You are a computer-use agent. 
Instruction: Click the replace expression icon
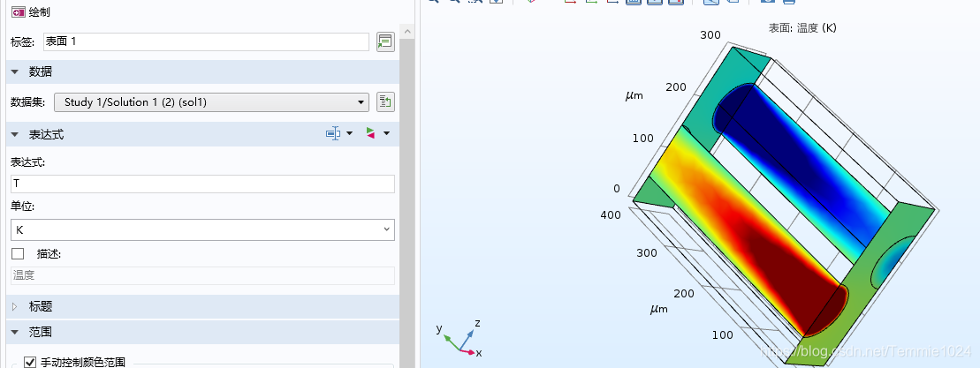tap(370, 133)
